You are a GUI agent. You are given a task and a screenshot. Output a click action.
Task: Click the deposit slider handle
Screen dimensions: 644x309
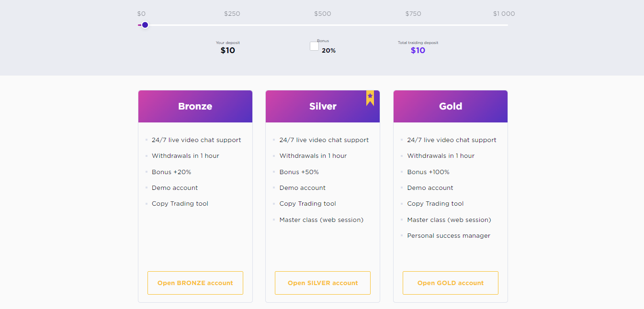pos(145,25)
